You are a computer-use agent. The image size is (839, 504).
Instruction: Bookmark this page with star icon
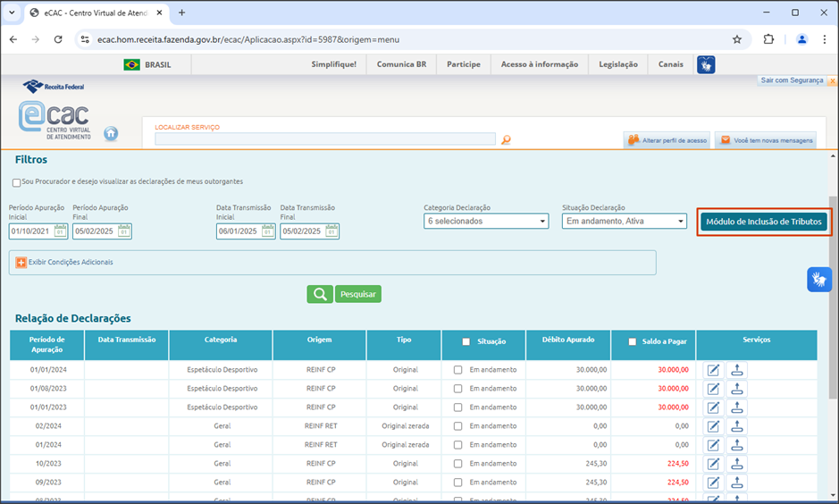737,39
